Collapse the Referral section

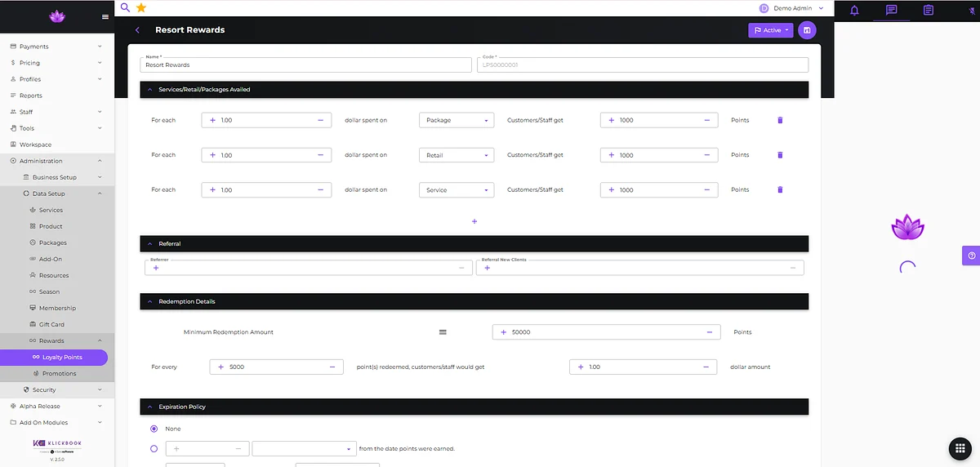pyautogui.click(x=149, y=243)
